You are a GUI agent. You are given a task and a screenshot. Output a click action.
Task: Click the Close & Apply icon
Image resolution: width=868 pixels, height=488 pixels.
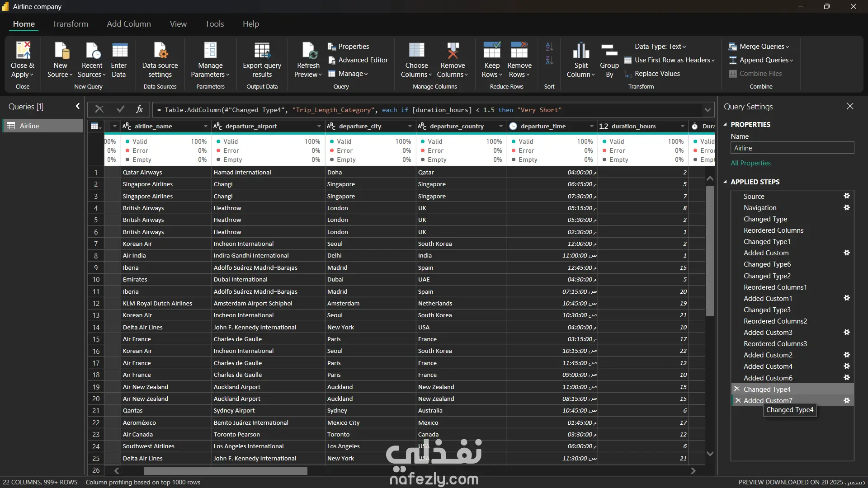tap(23, 51)
